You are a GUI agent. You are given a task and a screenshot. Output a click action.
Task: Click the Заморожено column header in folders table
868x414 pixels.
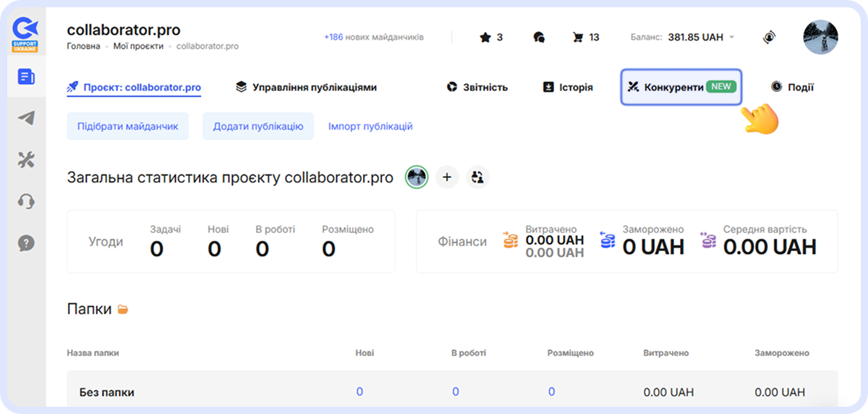[x=782, y=353]
